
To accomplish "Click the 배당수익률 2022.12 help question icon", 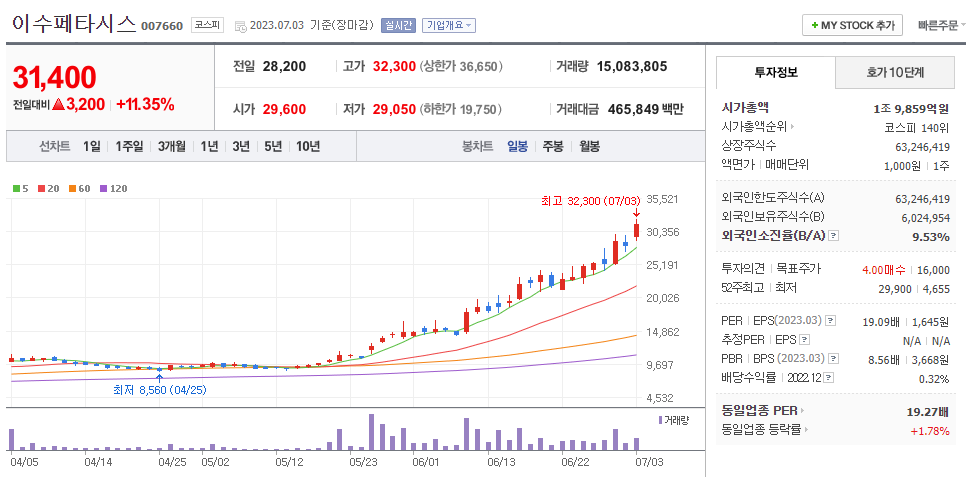I will tap(829, 377).
